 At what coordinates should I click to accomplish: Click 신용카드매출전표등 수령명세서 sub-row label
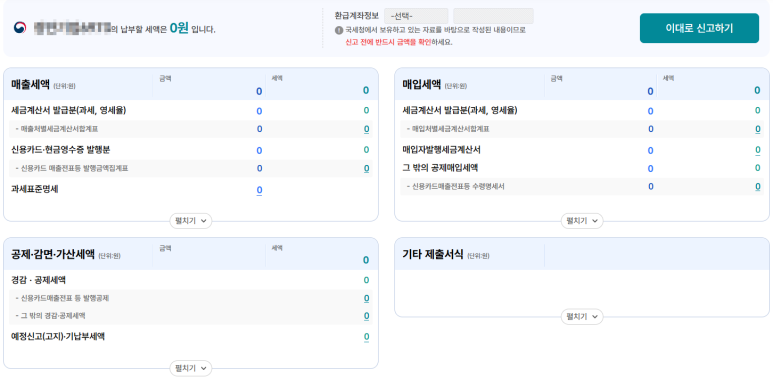458,186
